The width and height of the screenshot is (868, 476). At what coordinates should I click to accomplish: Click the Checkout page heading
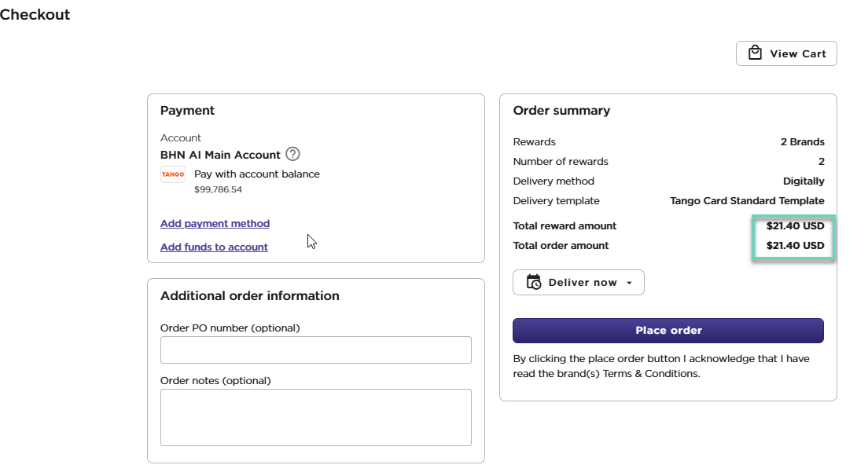pyautogui.click(x=35, y=15)
